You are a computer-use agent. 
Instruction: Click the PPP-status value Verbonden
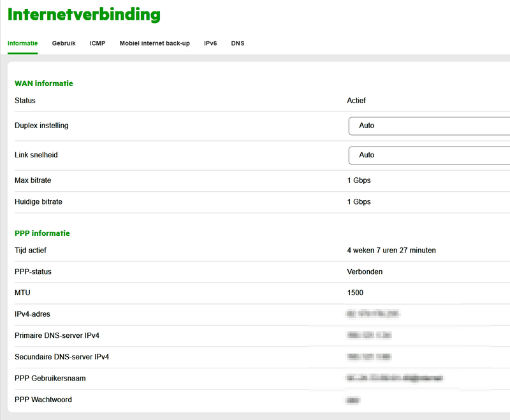click(365, 272)
